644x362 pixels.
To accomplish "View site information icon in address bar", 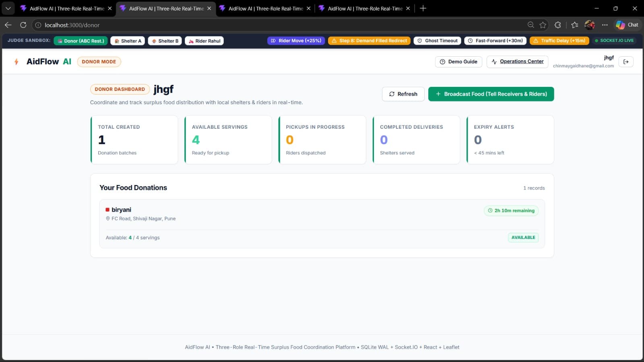I will 38,25.
